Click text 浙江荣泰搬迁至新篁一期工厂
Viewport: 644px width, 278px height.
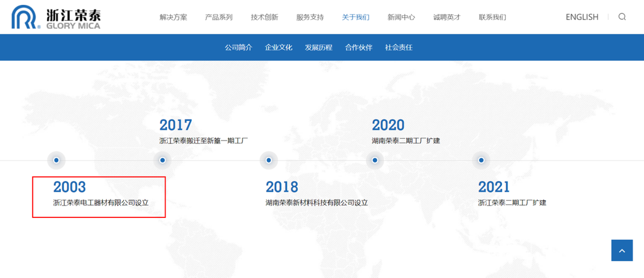click(x=204, y=141)
